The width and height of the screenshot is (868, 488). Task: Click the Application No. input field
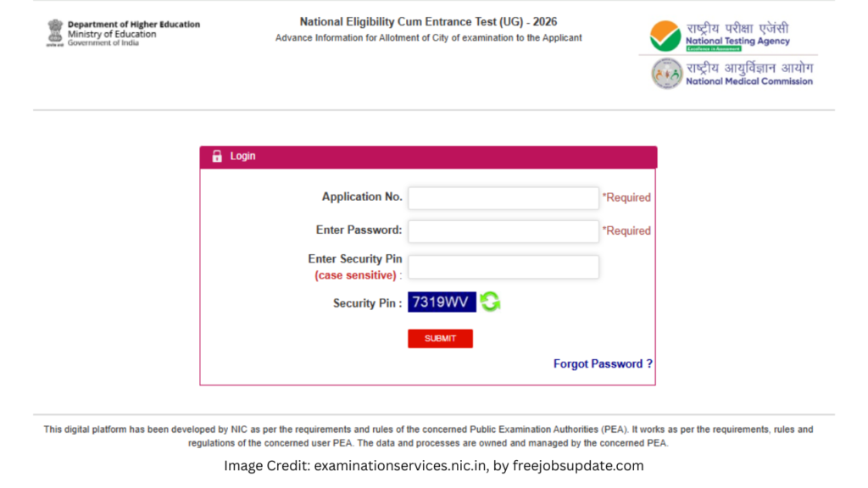503,198
